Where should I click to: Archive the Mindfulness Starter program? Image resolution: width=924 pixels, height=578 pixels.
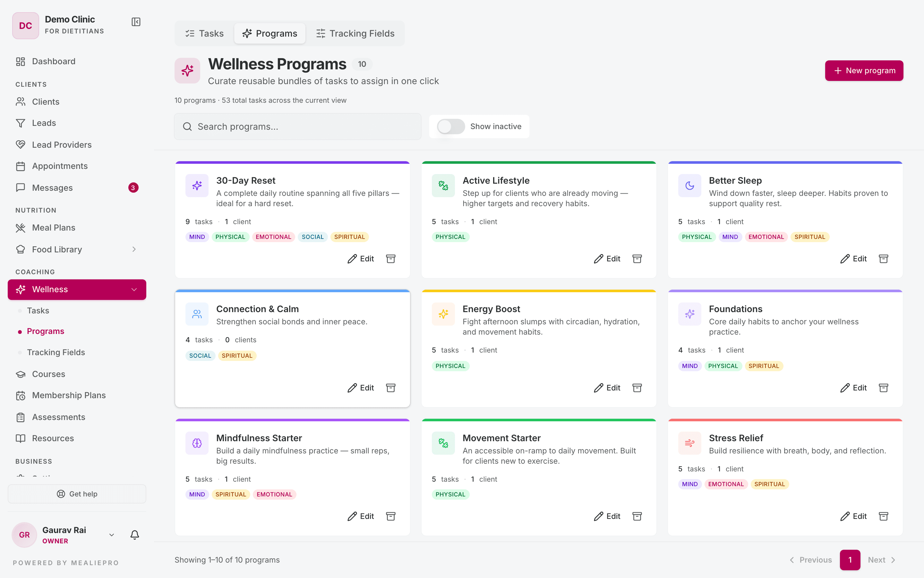pos(390,516)
